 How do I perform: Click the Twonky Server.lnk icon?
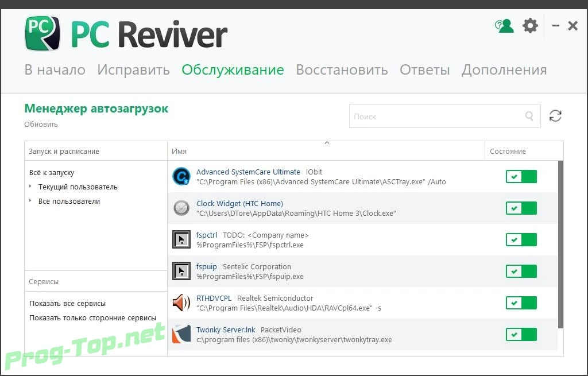[181, 334]
